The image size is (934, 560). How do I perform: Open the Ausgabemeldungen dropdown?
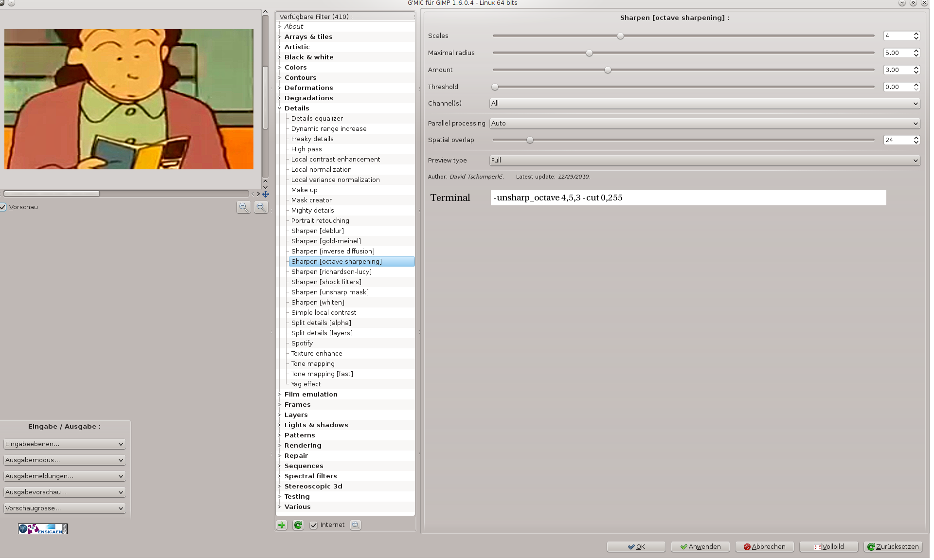pos(65,476)
